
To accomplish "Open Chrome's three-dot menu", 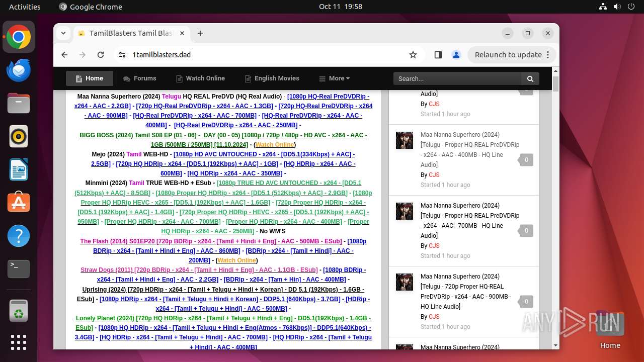I will (x=548, y=55).
